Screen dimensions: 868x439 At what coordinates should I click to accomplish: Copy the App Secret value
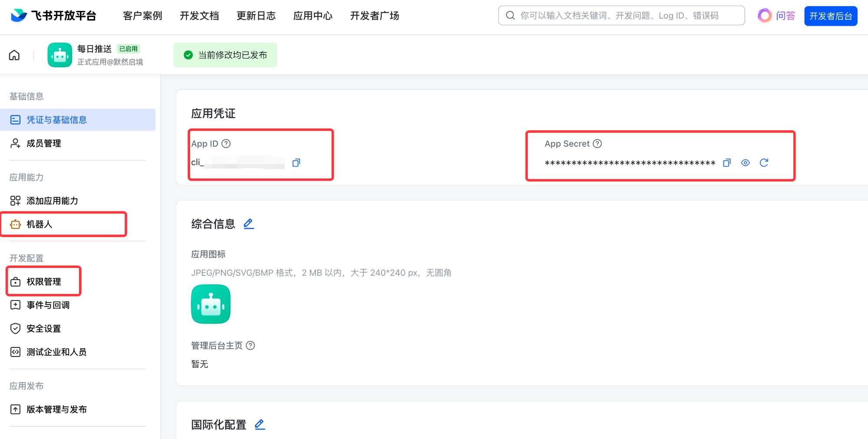727,163
